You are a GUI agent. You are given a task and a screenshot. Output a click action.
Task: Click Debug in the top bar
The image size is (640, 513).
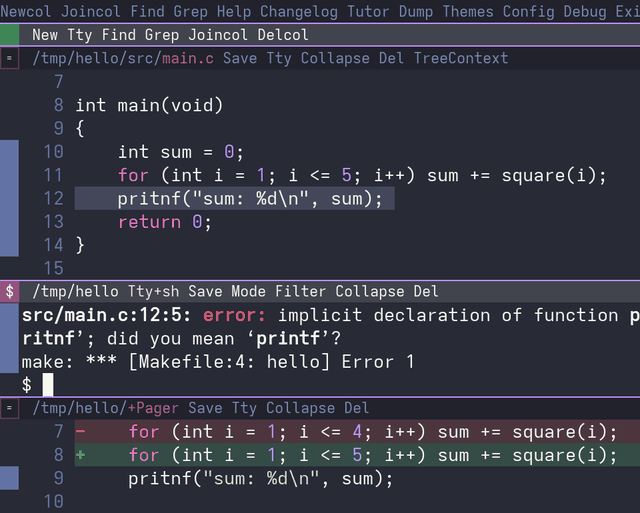click(584, 11)
